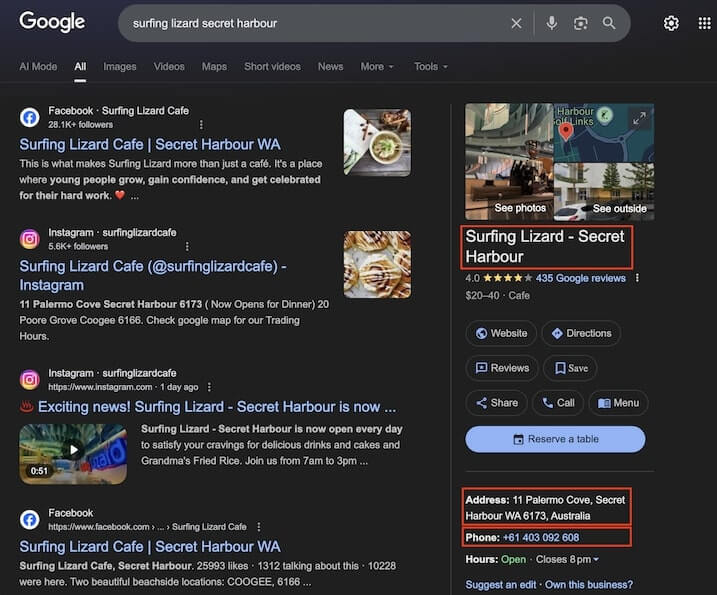This screenshot has height=595, width=717.
Task: Click the Facebook favicon of the last result
Action: point(30,520)
